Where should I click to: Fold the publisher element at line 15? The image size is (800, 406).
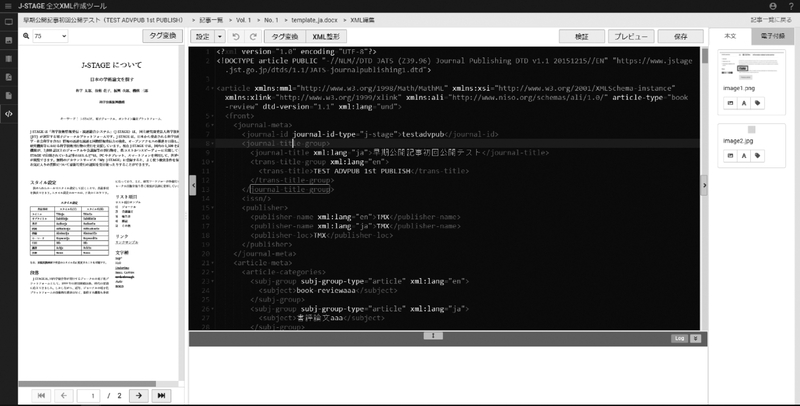(212, 208)
